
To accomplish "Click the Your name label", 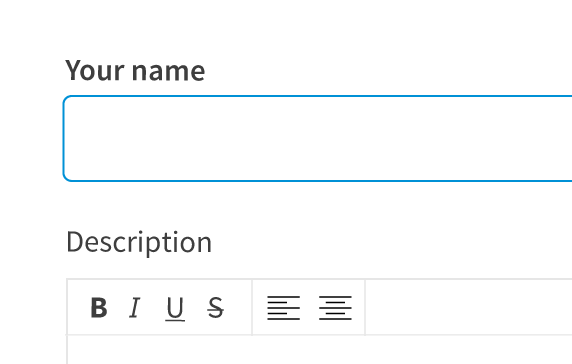I will pos(135,70).
